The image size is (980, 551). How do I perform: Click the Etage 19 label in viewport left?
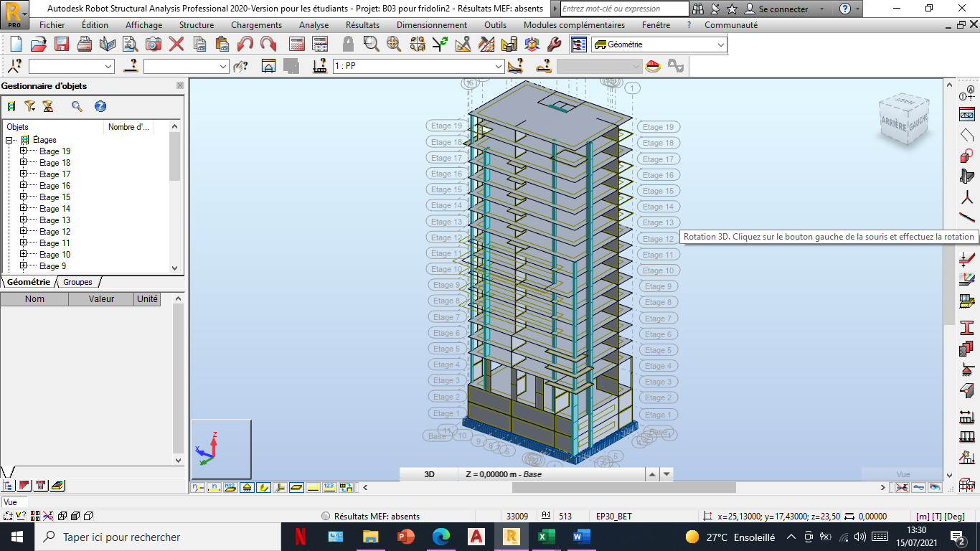447,126
